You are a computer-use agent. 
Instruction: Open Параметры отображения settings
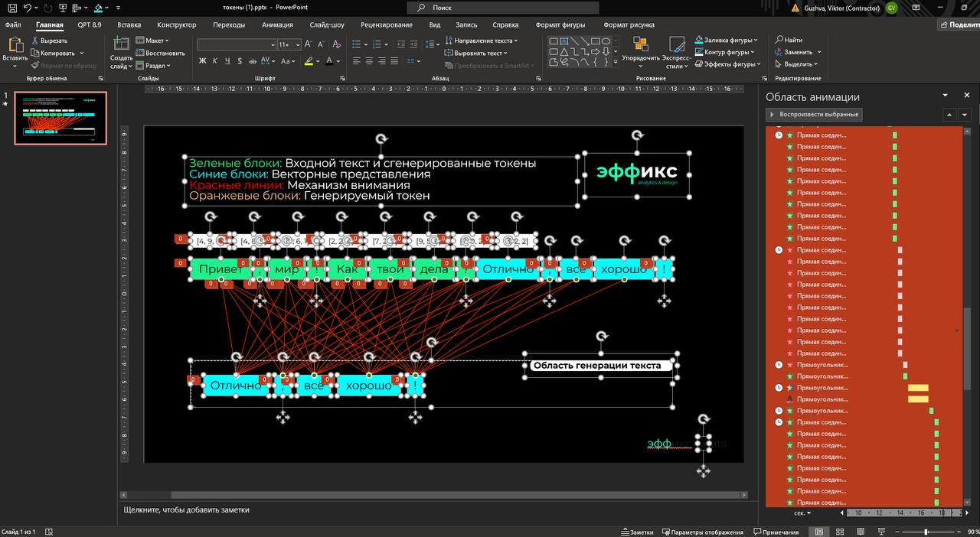click(702, 532)
